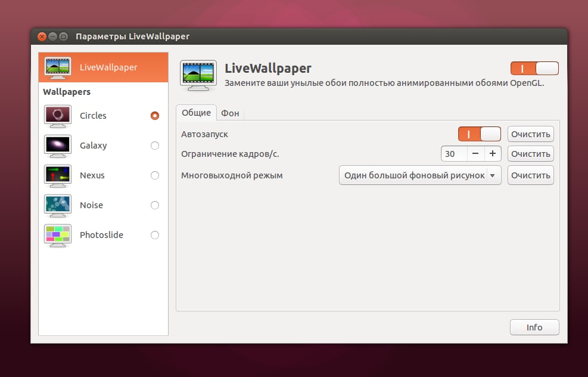Screen dimensions: 588x377
Task: Switch to the Фон tab
Action: point(230,113)
